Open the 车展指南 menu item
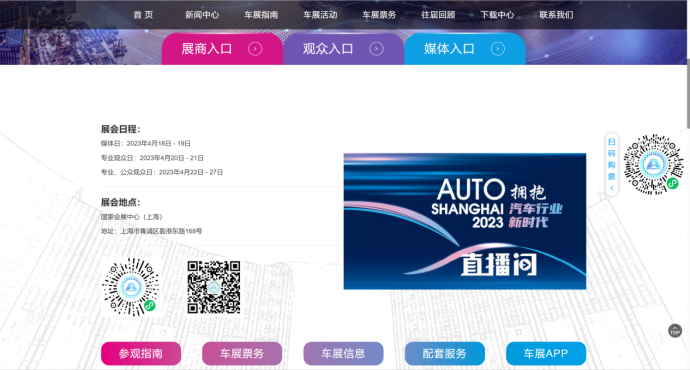Image resolution: width=690 pixels, height=370 pixels. point(261,15)
